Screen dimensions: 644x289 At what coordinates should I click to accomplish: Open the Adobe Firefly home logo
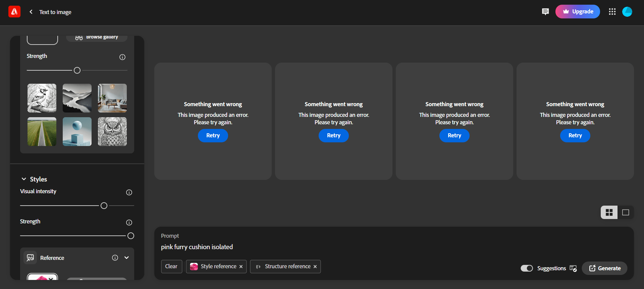14,12
